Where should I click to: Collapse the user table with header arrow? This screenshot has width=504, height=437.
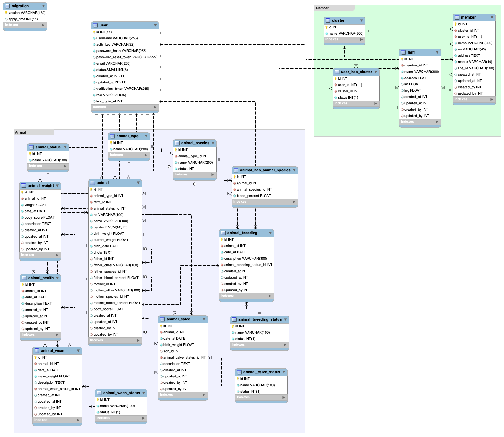pyautogui.click(x=155, y=25)
